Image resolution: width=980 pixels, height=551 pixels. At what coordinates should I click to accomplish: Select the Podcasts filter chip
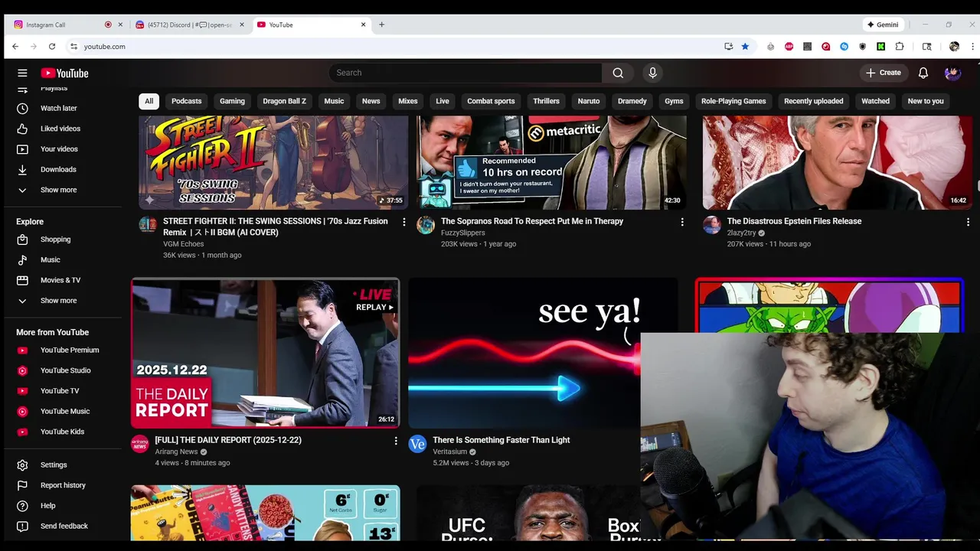click(x=187, y=101)
